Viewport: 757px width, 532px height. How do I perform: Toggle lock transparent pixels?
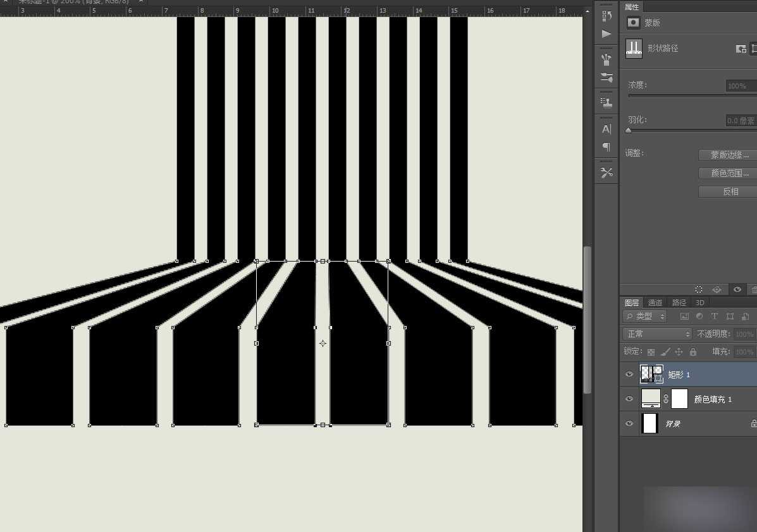651,352
